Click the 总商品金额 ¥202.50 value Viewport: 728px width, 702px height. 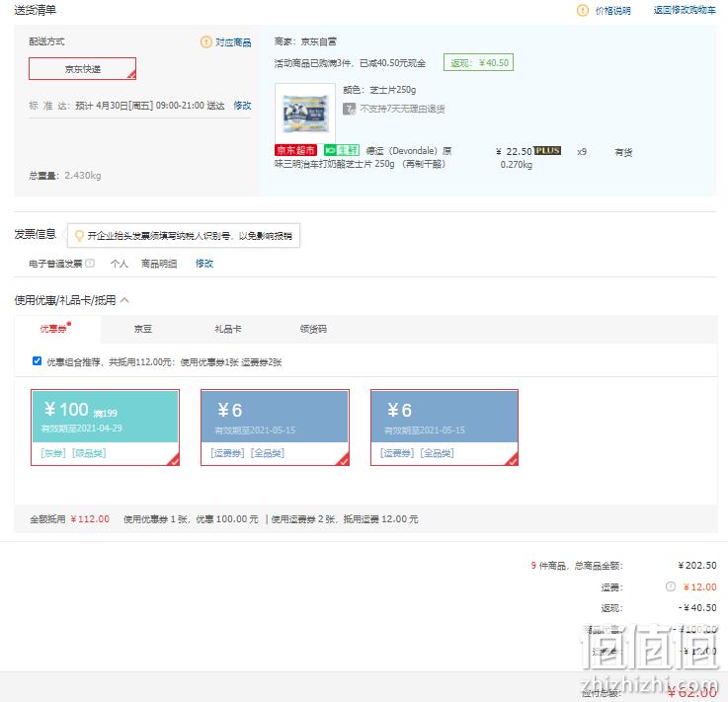pyautogui.click(x=697, y=565)
